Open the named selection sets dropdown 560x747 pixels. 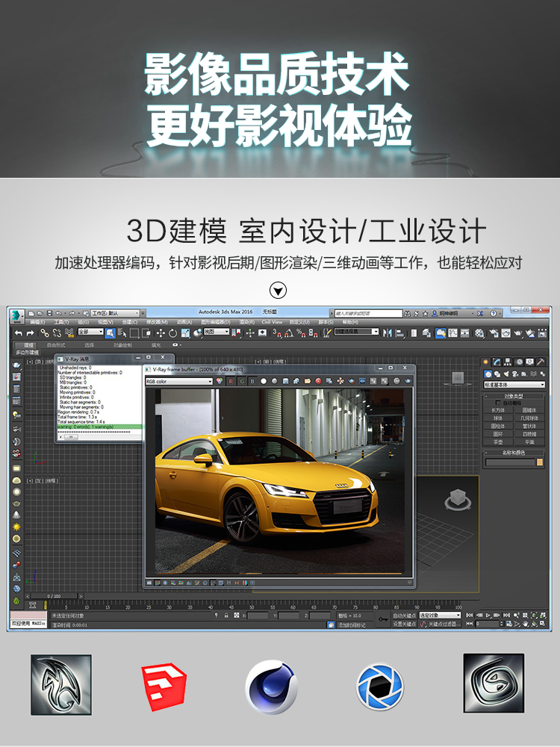coord(357,332)
